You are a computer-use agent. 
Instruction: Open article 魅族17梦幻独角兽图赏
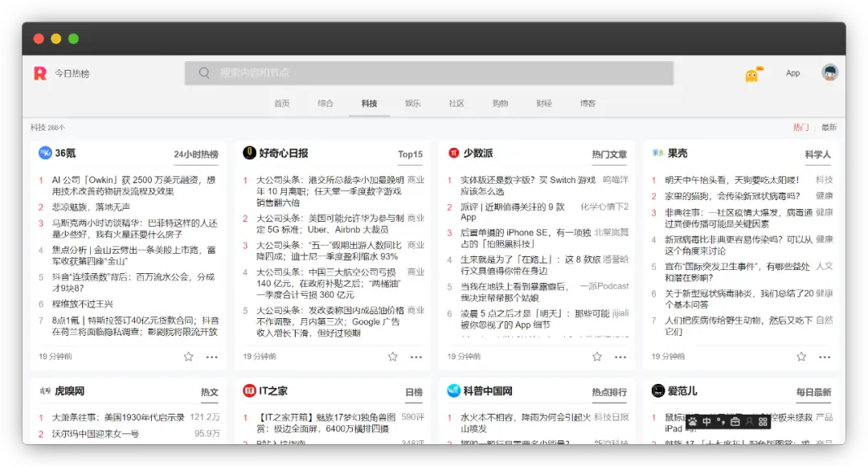(326, 423)
